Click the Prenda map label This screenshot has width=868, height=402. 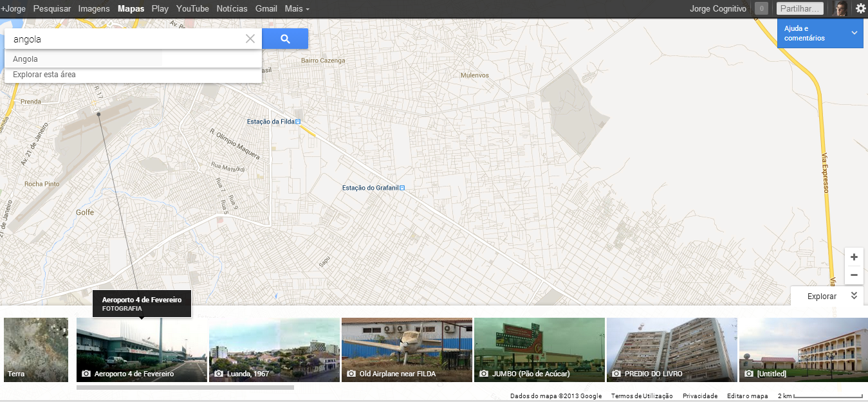coord(31,102)
